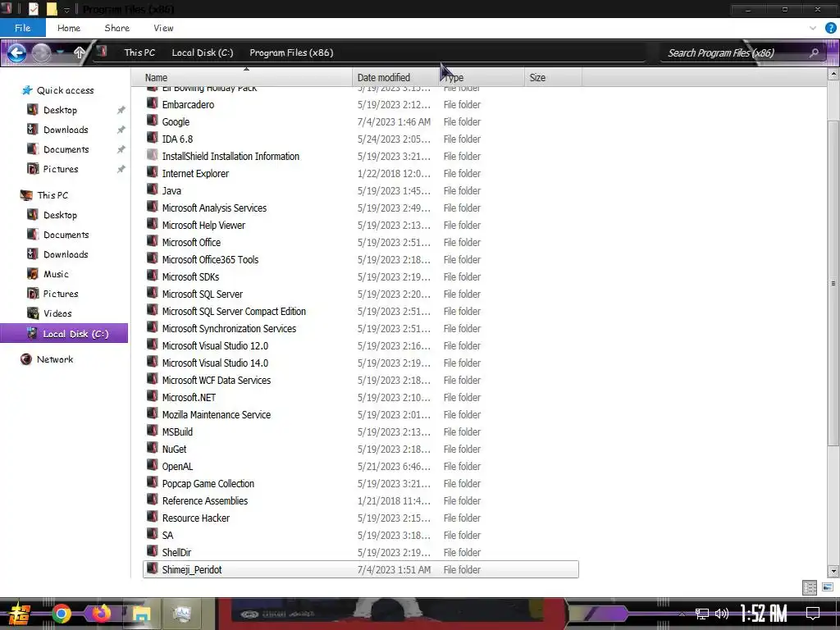Select pinned Downloads under Quick access
Image resolution: width=840 pixels, height=630 pixels.
(66, 130)
